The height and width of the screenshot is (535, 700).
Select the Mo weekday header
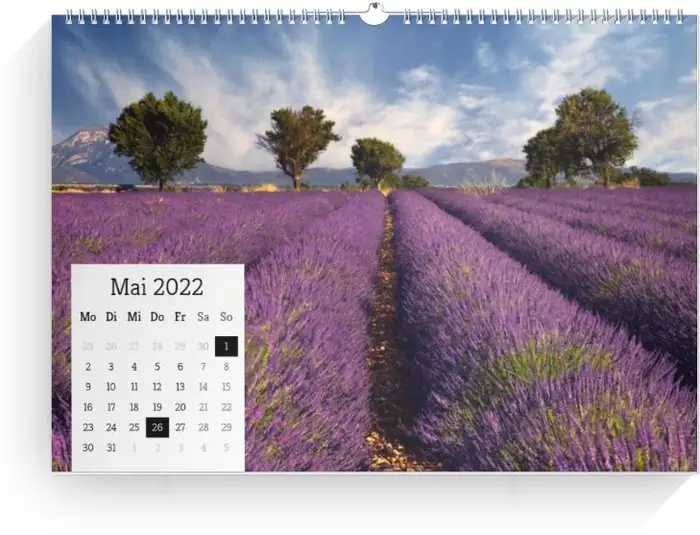88,317
